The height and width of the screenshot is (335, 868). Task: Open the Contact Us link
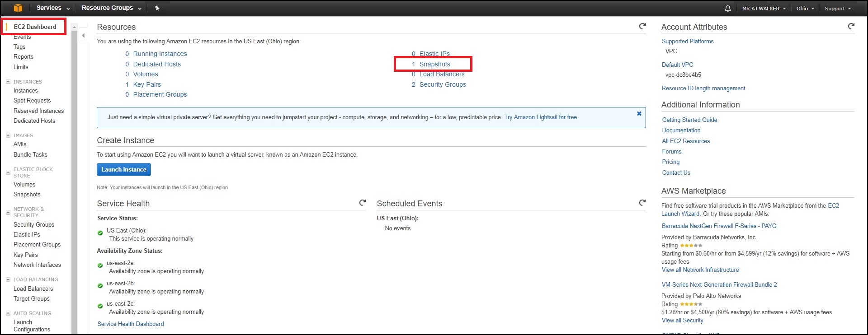coord(676,173)
